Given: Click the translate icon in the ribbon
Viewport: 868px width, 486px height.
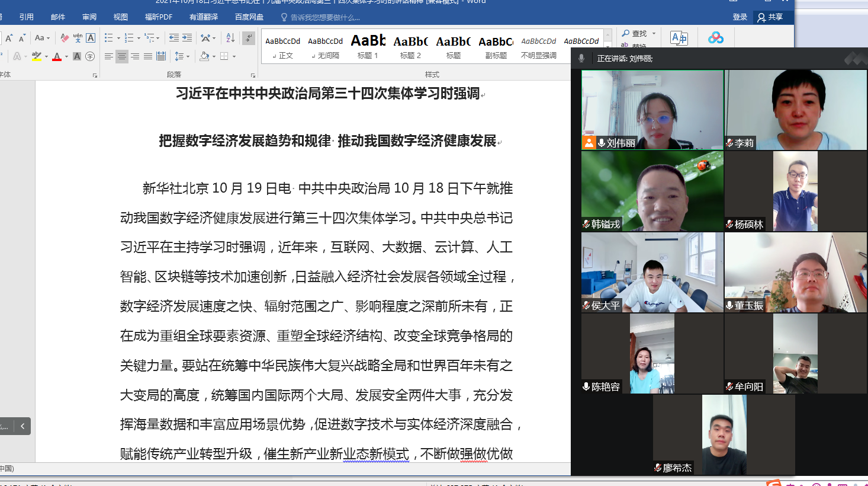Looking at the screenshot, I should click(x=679, y=38).
